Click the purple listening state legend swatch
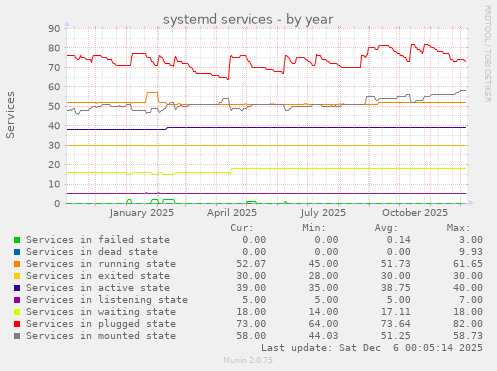Image resolution: width=497 pixels, height=371 pixels. click(17, 300)
